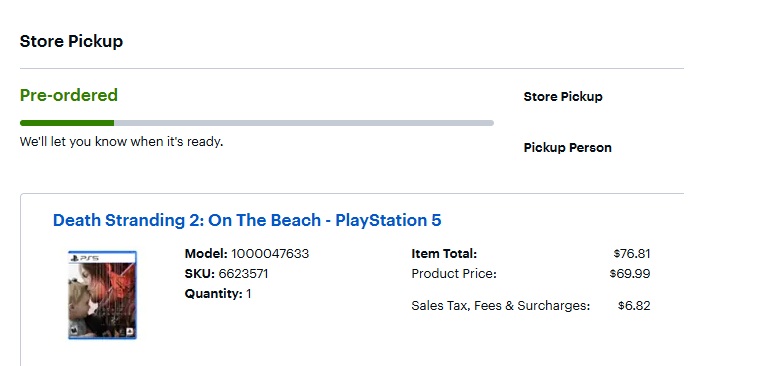Click the Store Pickup label on right

pyautogui.click(x=563, y=97)
